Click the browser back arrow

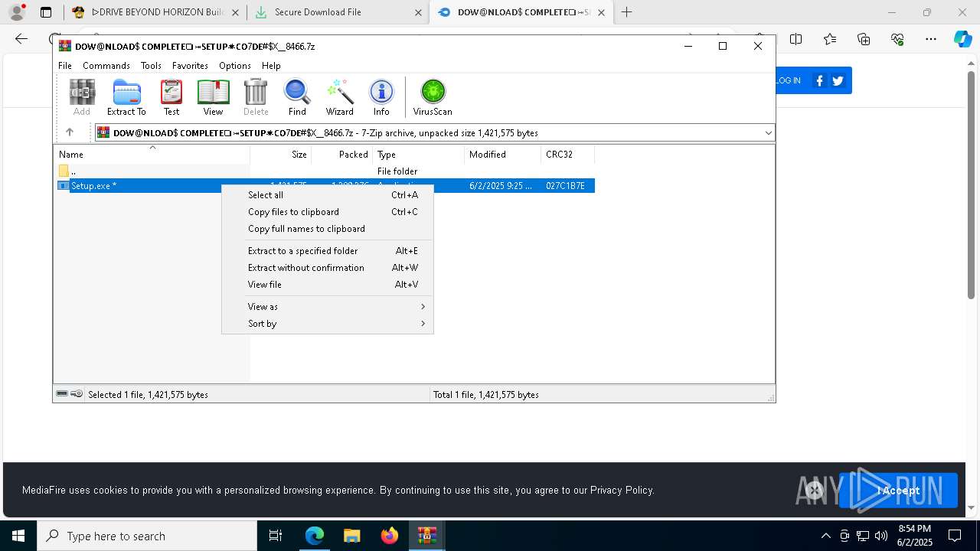click(21, 39)
